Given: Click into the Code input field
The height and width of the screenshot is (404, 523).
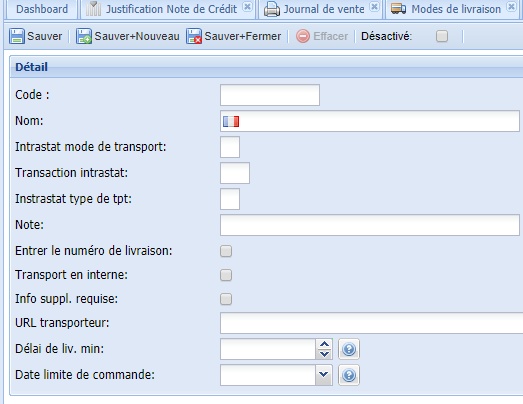Looking at the screenshot, I should point(270,95).
